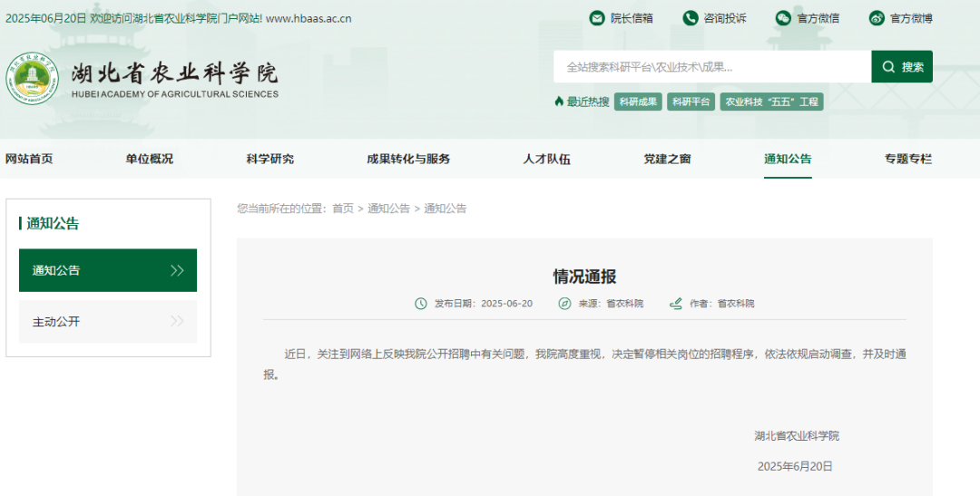980x496 pixels.
Task: Open the 院长信箱 text link
Action: pyautogui.click(x=632, y=18)
